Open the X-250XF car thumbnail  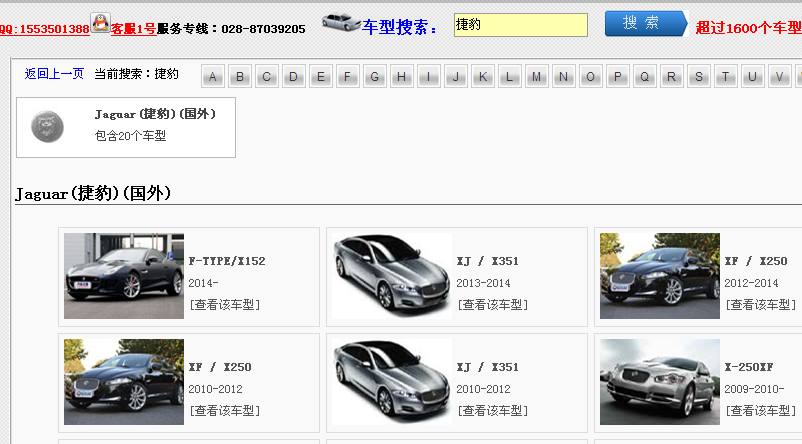point(660,382)
